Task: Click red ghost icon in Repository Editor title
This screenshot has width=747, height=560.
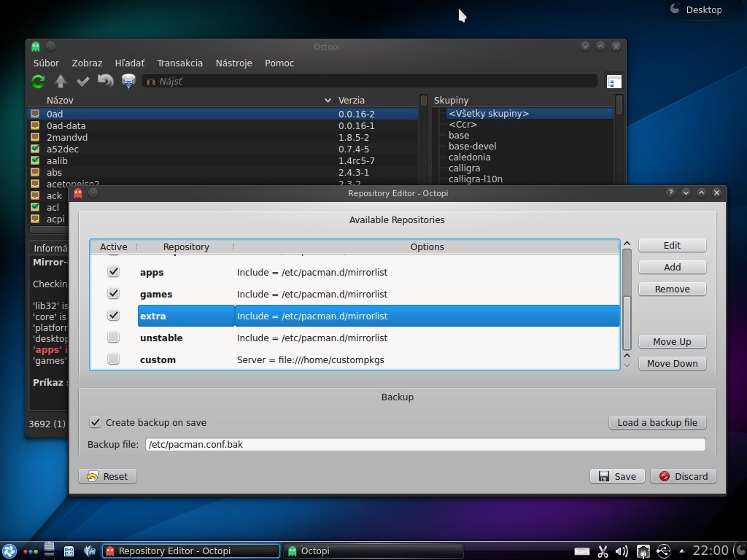Action: (78, 192)
